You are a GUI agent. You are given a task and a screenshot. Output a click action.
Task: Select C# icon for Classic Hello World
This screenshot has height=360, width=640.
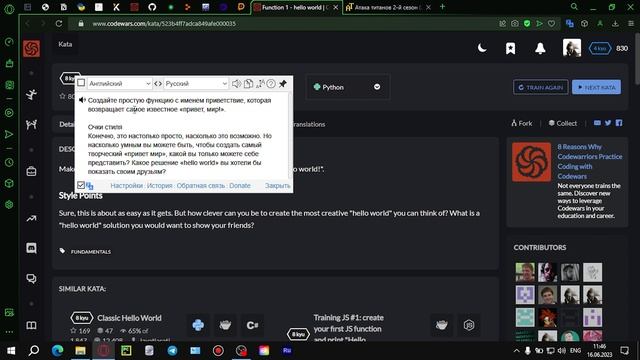pyautogui.click(x=252, y=325)
